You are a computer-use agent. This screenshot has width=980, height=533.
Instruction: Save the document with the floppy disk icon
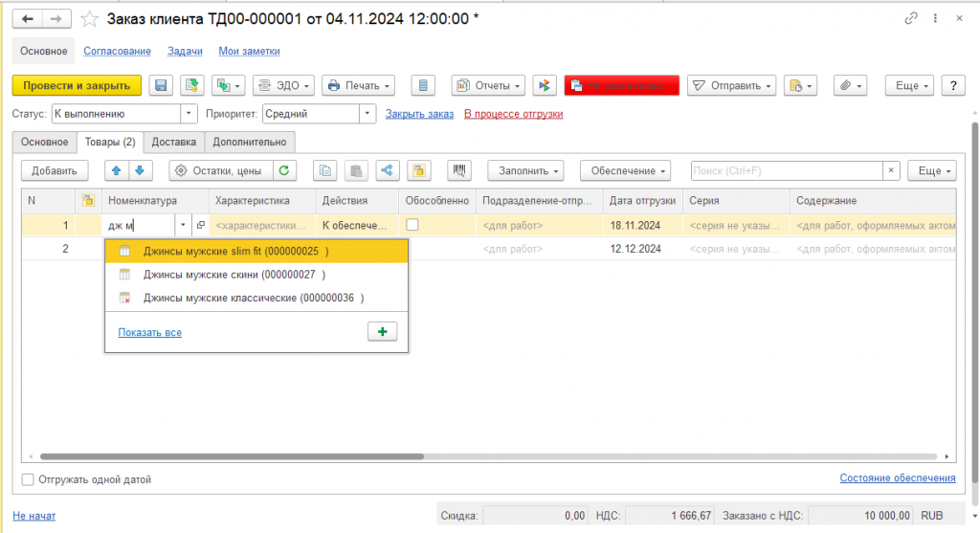161,85
